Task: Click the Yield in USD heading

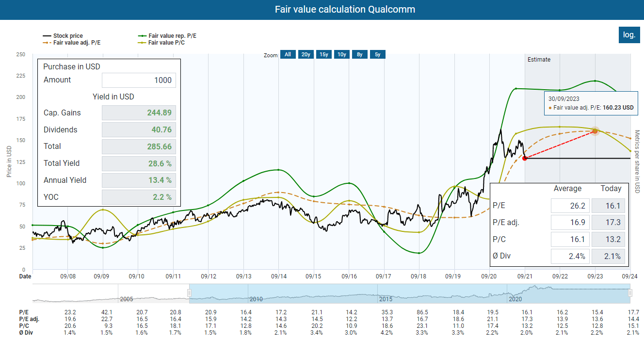Action: click(113, 97)
